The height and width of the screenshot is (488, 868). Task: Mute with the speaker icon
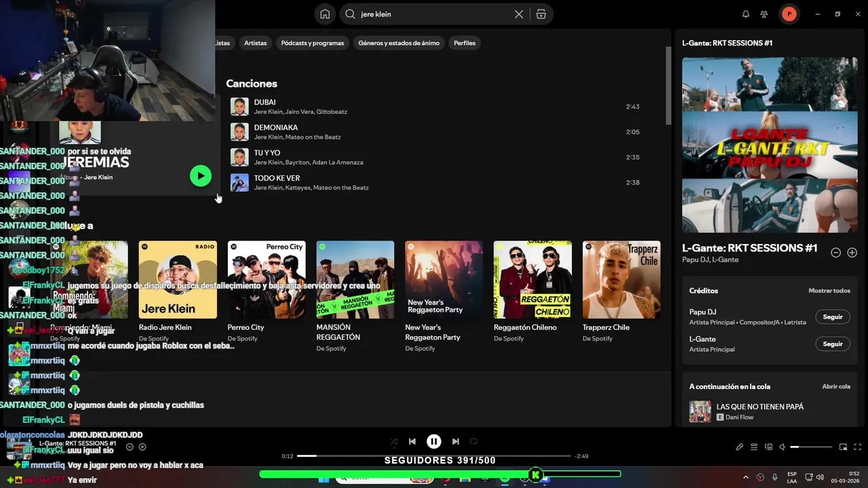(782, 447)
